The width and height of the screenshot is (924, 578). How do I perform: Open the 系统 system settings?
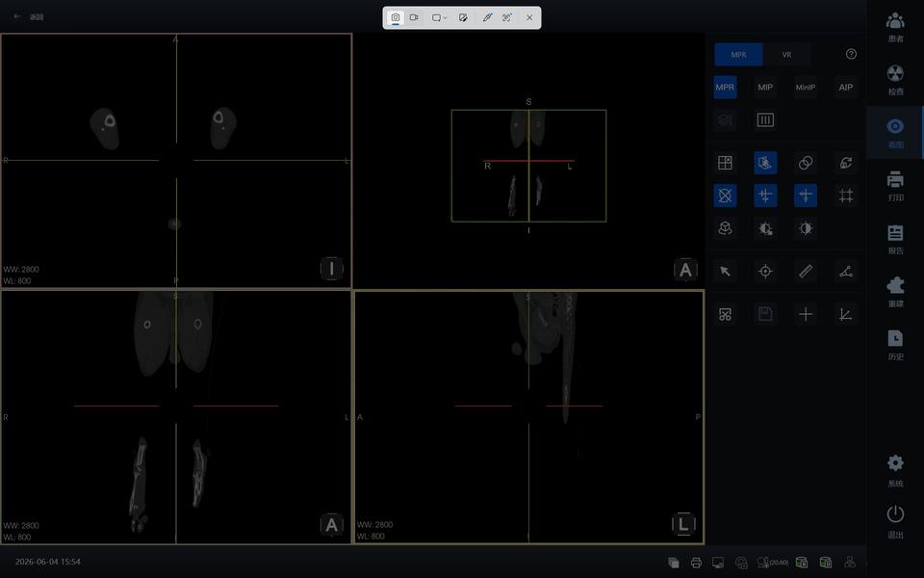(895, 471)
